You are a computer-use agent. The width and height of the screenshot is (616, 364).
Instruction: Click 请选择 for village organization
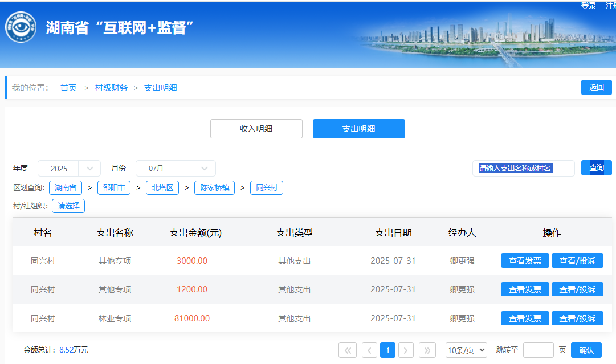point(68,206)
